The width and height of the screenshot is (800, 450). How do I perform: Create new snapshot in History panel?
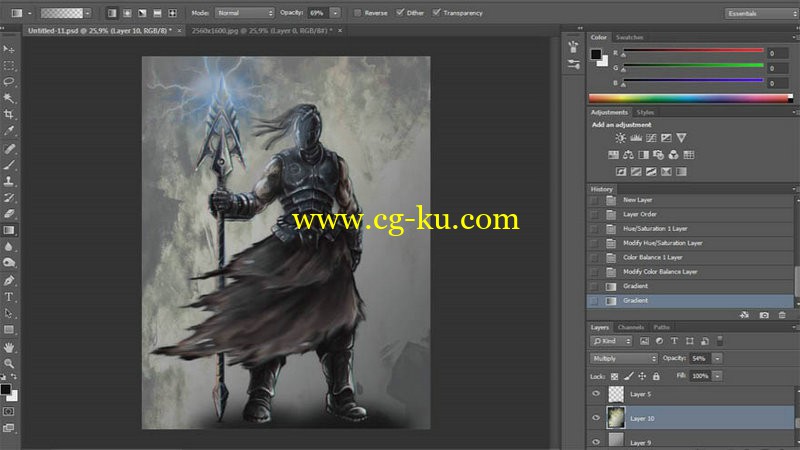pyautogui.click(x=764, y=315)
